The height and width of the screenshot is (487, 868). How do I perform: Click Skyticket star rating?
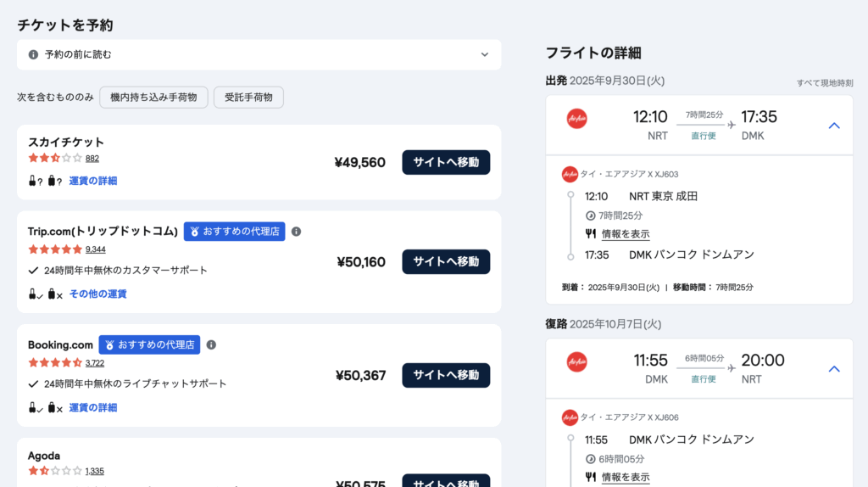tap(55, 158)
